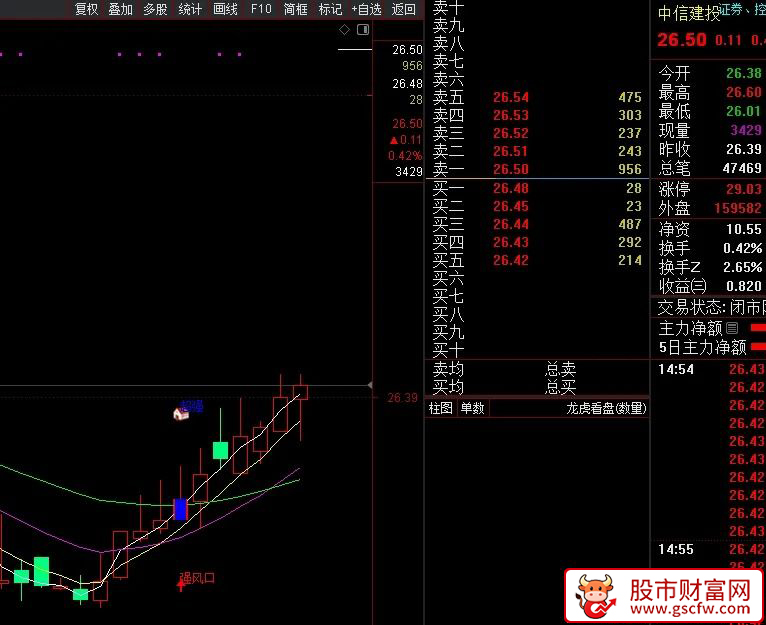This screenshot has height=625, width=766.
Task: Click the 标记 mark button
Action: [330, 9]
